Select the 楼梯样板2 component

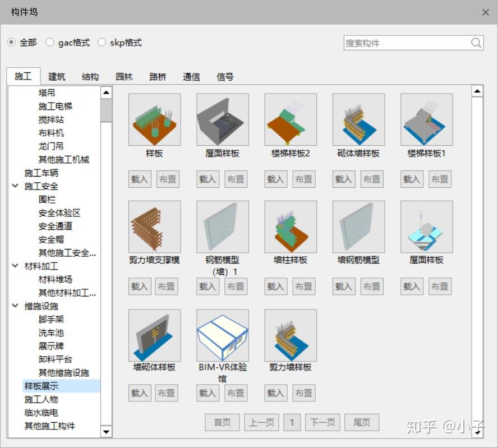tap(290, 119)
